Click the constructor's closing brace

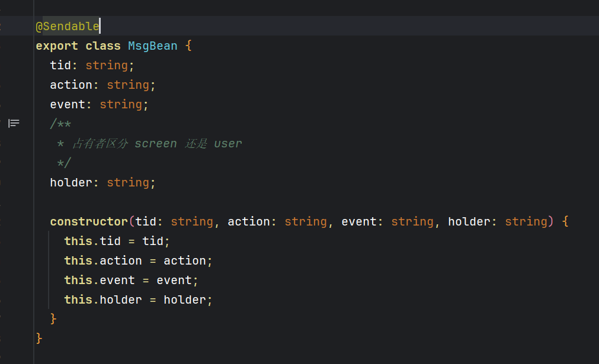click(x=53, y=319)
